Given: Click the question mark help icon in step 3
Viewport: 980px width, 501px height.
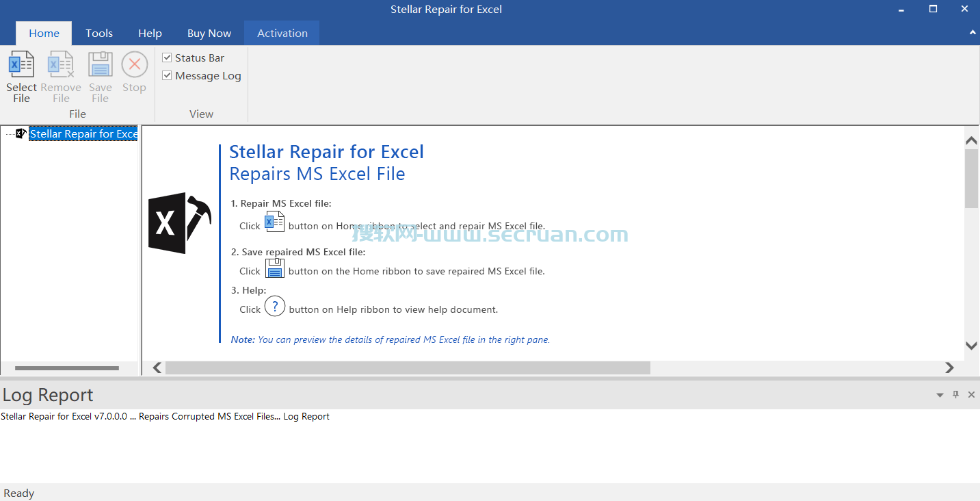Looking at the screenshot, I should (275, 306).
